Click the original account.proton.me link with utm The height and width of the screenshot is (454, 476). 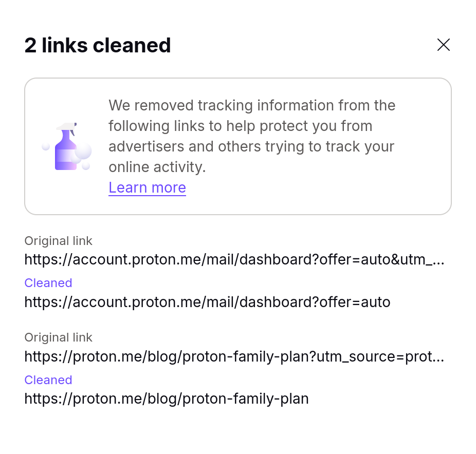click(234, 259)
